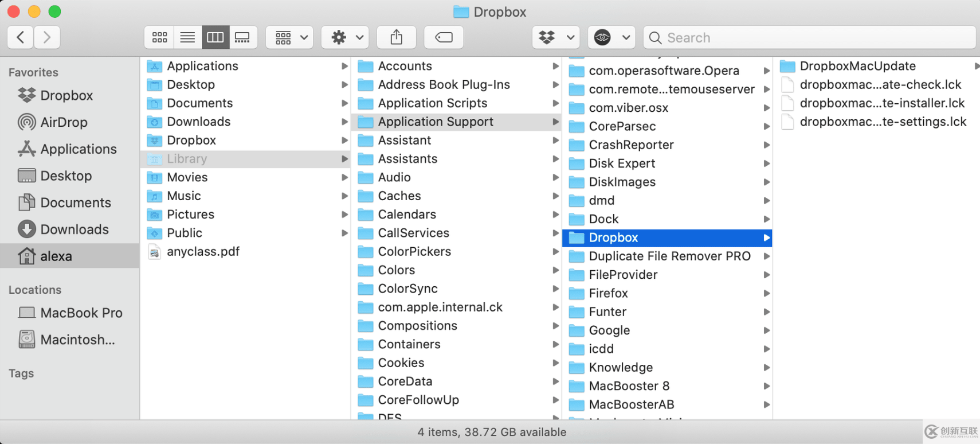The width and height of the screenshot is (980, 444).
Task: Select the Caches folder
Action: pos(457,196)
